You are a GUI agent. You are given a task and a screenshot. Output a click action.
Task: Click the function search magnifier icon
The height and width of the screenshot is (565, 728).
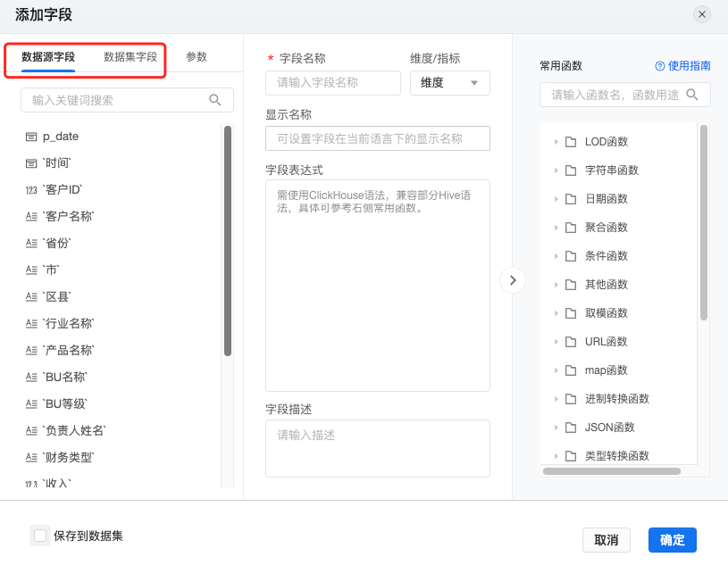691,95
